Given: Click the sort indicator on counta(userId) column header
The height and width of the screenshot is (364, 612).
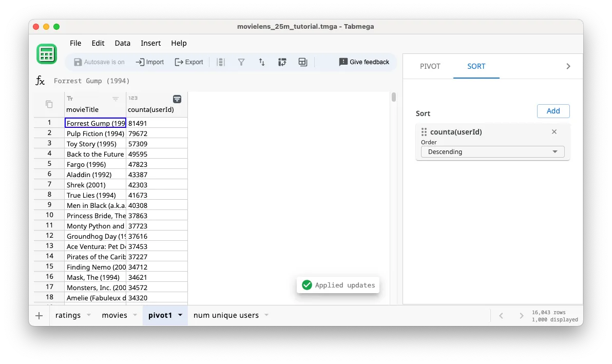Looking at the screenshot, I should (177, 99).
